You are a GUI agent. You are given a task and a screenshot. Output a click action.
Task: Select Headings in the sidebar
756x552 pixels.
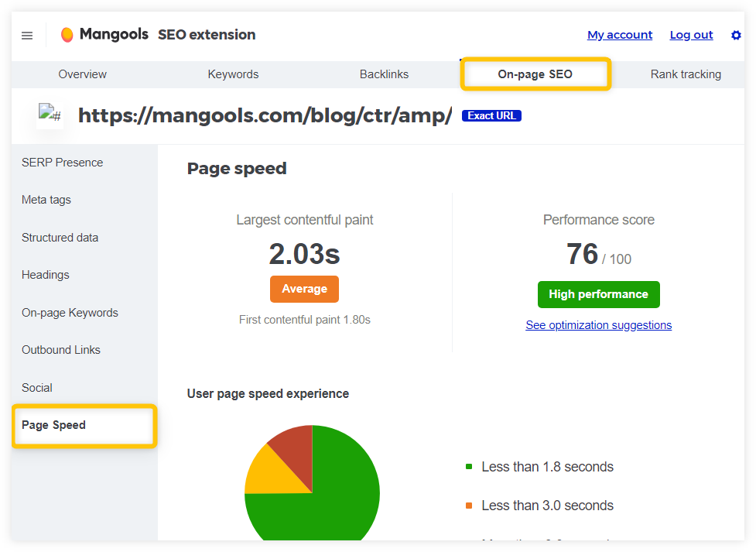point(46,275)
